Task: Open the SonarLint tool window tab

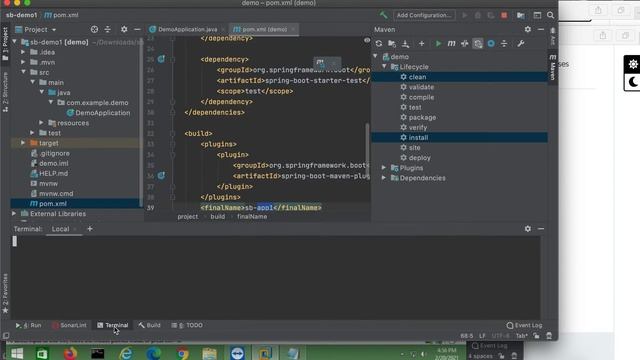Action: (69, 325)
